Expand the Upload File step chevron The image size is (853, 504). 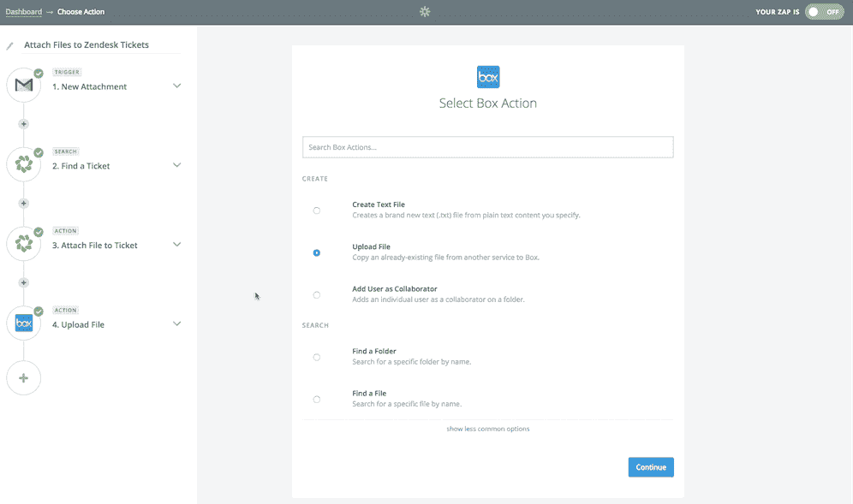click(x=176, y=324)
